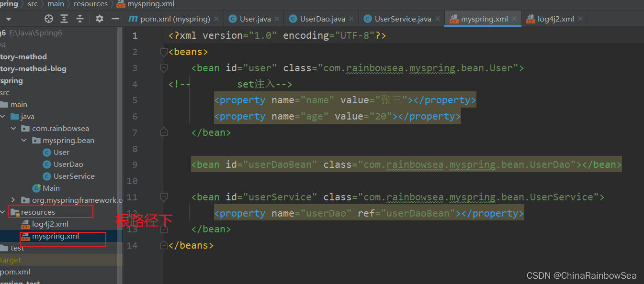The height and width of the screenshot is (284, 644).
Task: Click the name property line with 张三
Action: click(345, 100)
